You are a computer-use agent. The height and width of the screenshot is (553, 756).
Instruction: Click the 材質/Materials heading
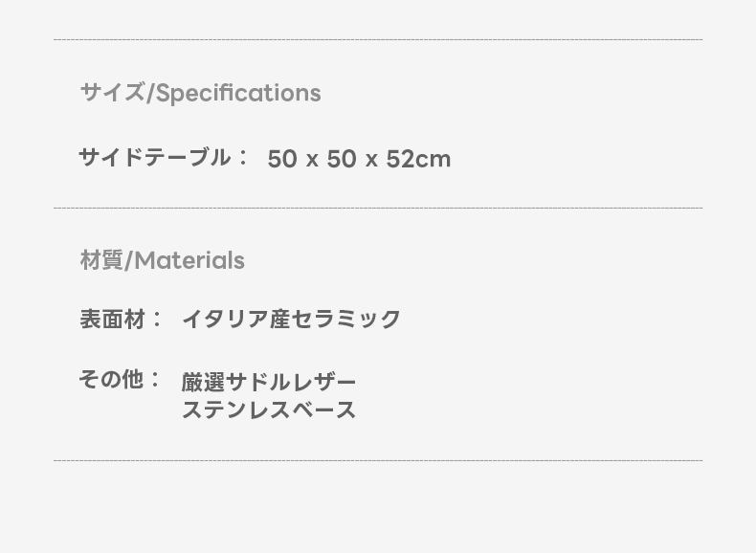click(x=162, y=260)
